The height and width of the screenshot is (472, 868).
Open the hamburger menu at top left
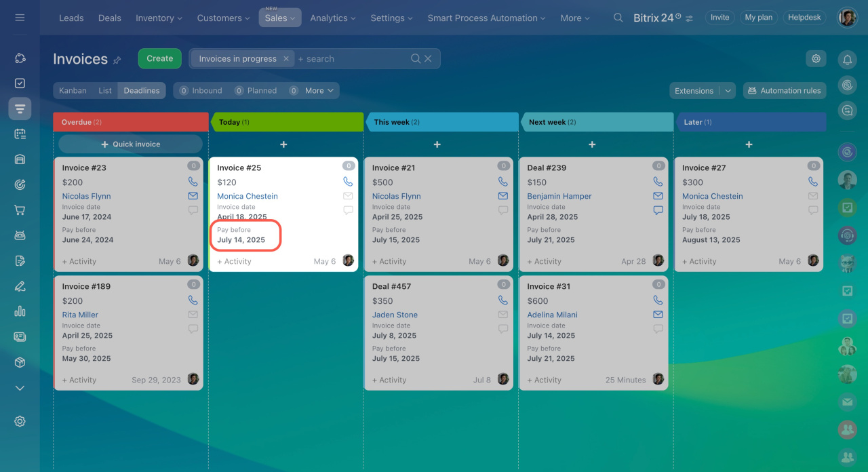click(x=20, y=18)
